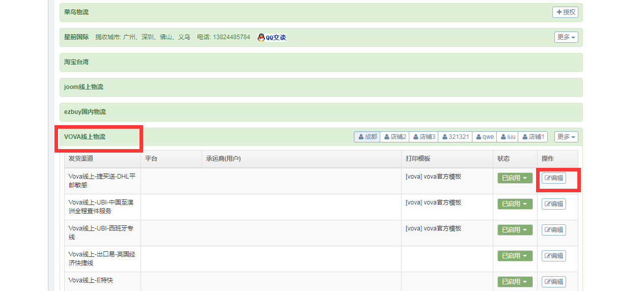Image resolution: width=644 pixels, height=291 pixels.
Task: Click the 授权 button for 菜鸟物流
Action: tap(565, 12)
